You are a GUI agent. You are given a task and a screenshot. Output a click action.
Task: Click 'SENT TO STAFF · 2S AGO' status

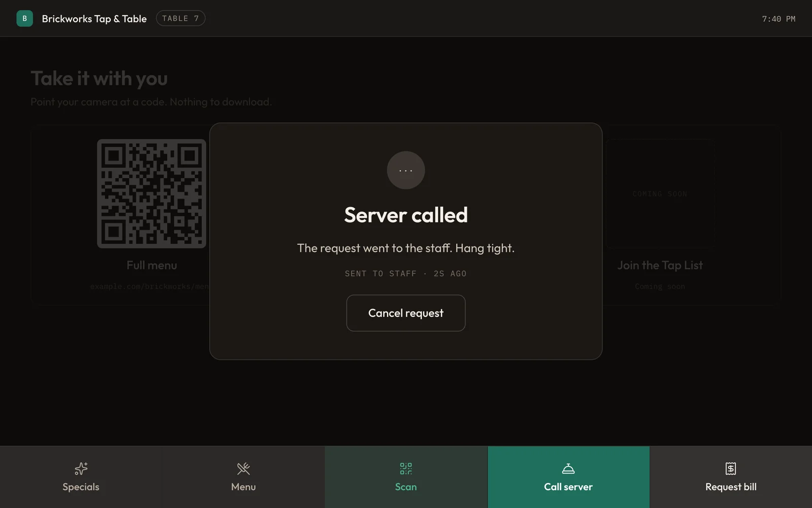(x=406, y=274)
